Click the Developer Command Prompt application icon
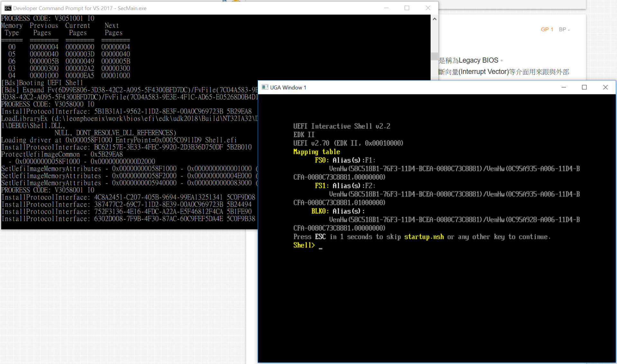Viewport: 617px width, 364px height. [7, 8]
